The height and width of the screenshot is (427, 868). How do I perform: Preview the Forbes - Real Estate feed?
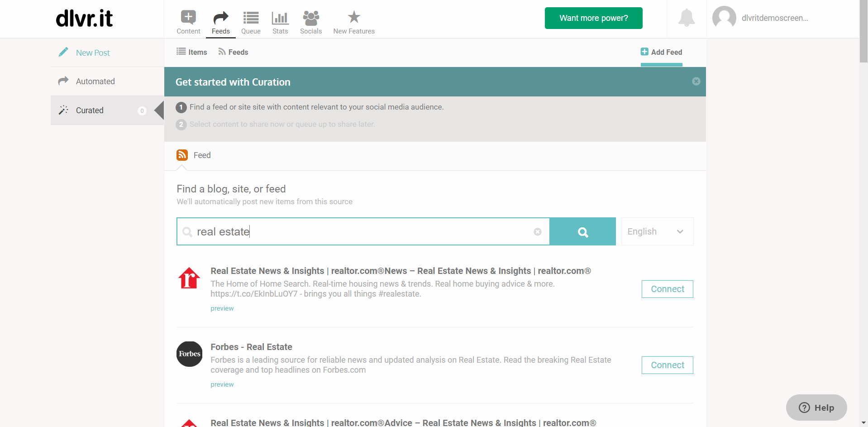point(222,384)
